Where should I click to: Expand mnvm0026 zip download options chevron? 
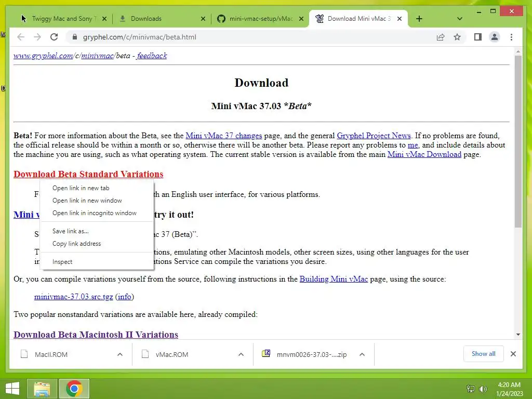(x=362, y=354)
